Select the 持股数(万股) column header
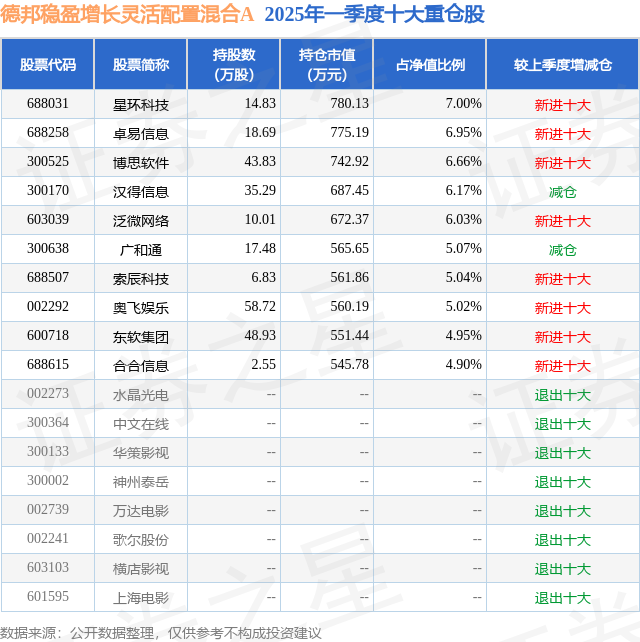The image size is (640, 642). 234,64
